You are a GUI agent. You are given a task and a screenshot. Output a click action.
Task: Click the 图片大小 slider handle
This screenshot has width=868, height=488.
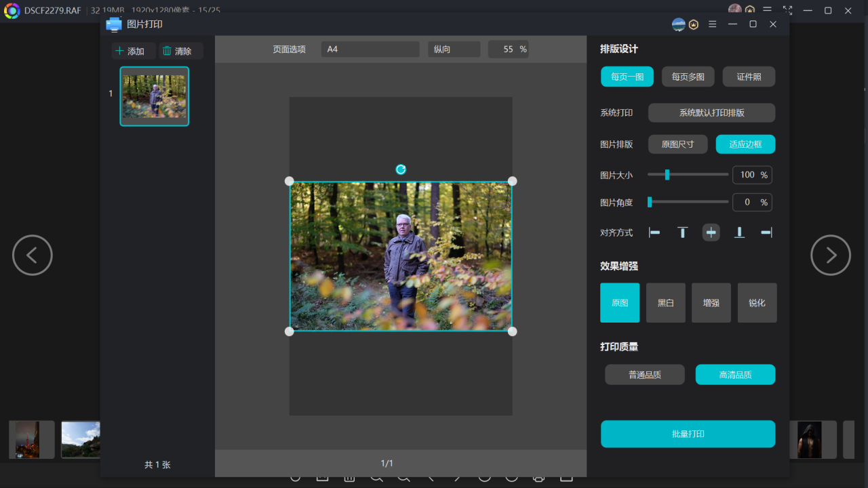point(667,175)
